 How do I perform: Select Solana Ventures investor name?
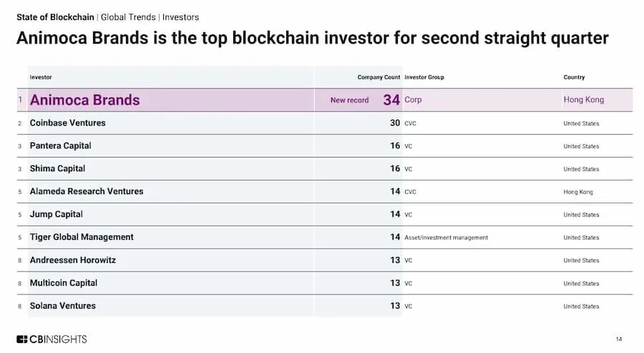point(62,306)
